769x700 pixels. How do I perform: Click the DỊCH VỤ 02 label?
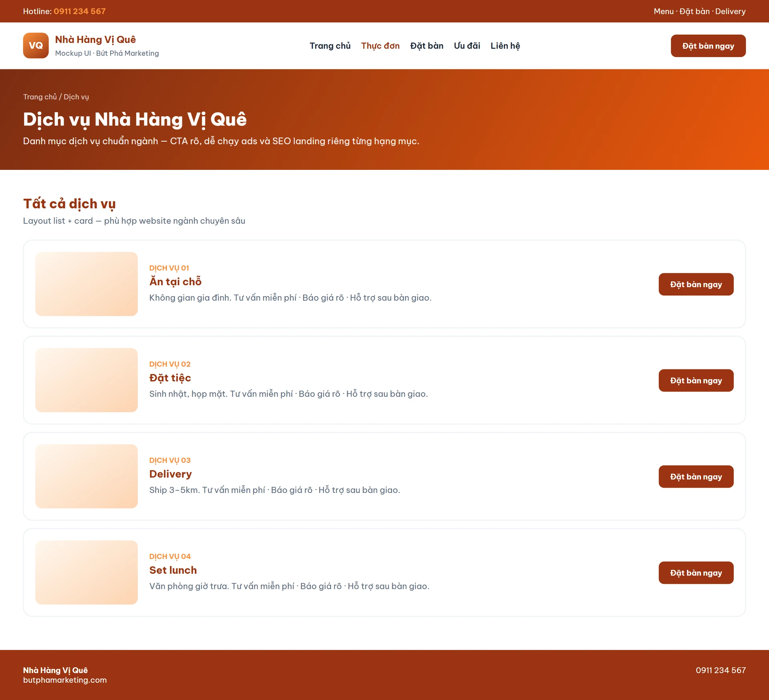click(x=170, y=364)
